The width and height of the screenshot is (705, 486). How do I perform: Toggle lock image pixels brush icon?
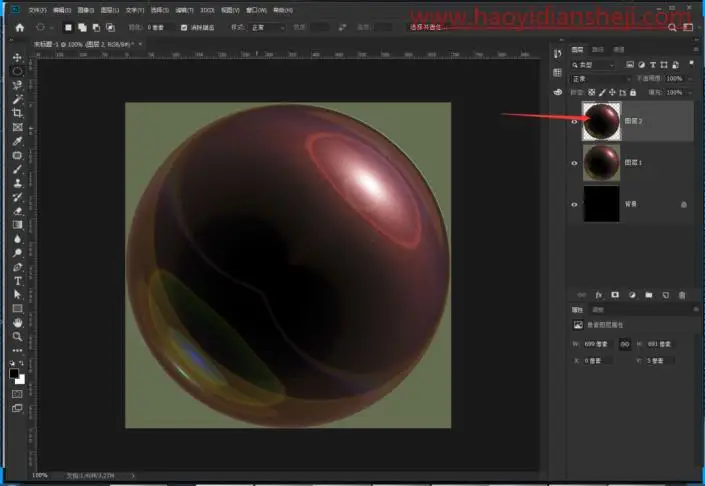click(602, 92)
